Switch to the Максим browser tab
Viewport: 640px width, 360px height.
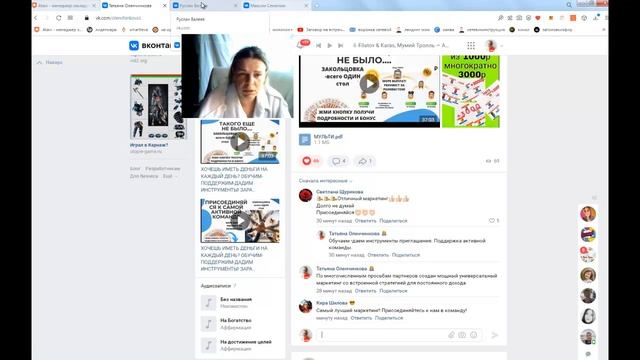click(x=273, y=6)
